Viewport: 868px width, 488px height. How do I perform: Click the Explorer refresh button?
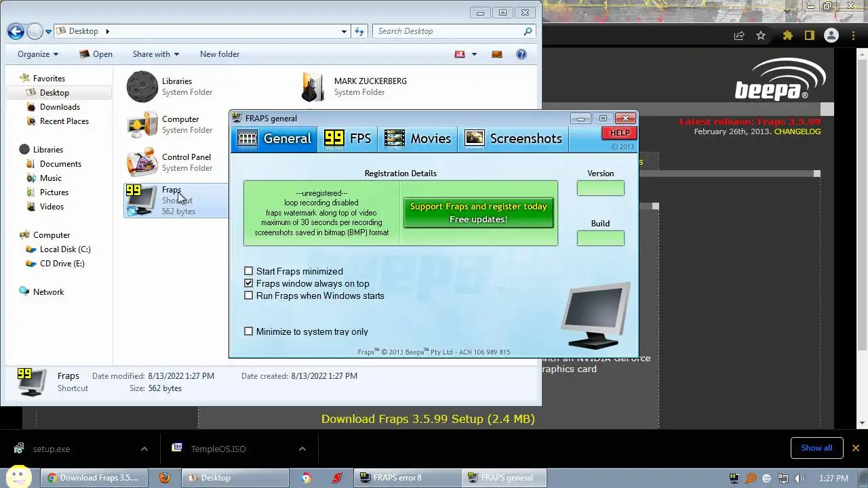click(x=359, y=31)
